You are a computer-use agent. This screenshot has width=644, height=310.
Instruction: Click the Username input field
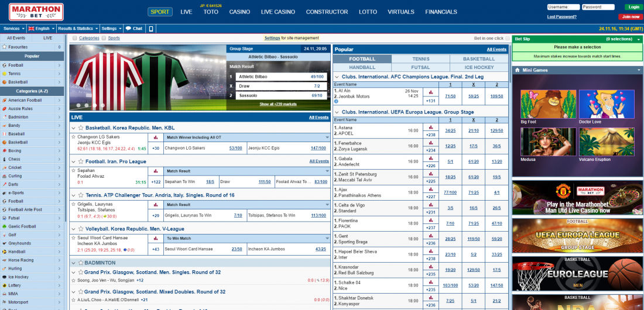tap(563, 7)
